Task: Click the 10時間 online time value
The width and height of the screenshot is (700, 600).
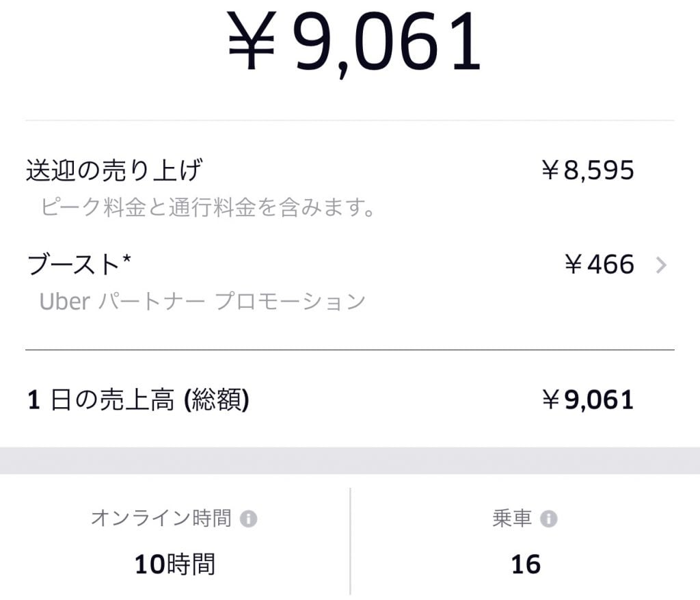Action: coord(174,564)
